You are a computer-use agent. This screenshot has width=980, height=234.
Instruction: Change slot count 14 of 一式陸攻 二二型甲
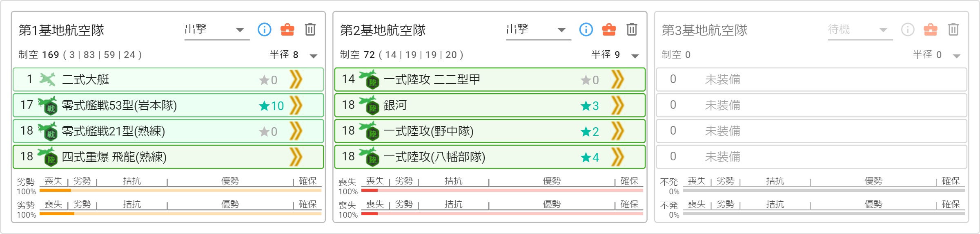348,79
